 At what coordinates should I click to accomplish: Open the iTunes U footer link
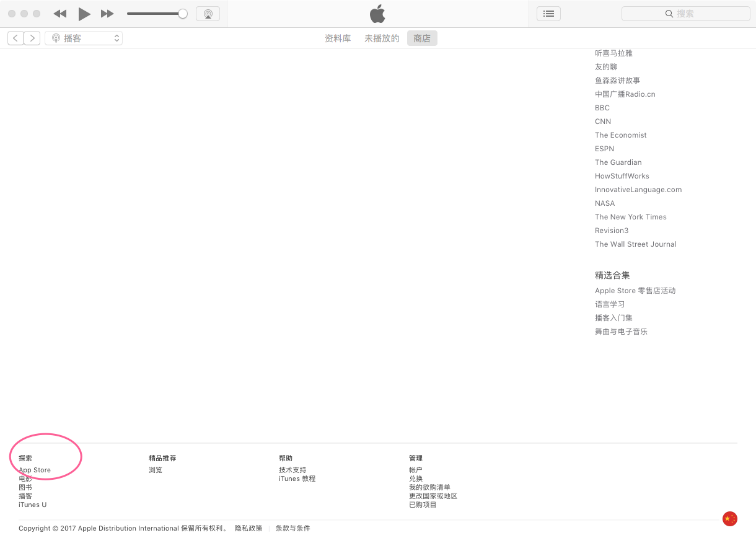coord(32,505)
